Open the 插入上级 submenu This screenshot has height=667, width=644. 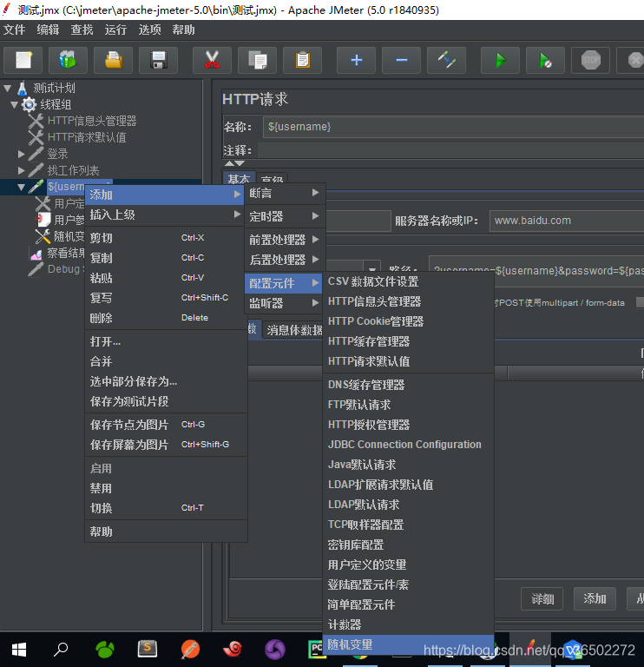(166, 215)
